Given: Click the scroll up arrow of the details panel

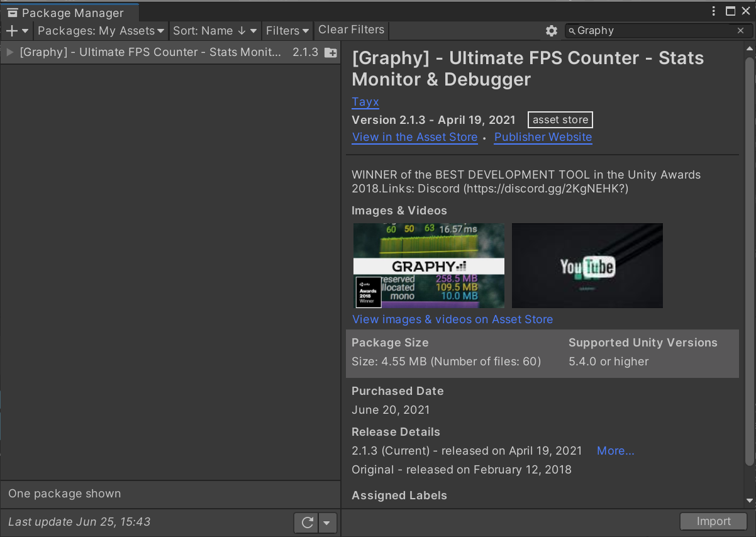Looking at the screenshot, I should click(749, 49).
